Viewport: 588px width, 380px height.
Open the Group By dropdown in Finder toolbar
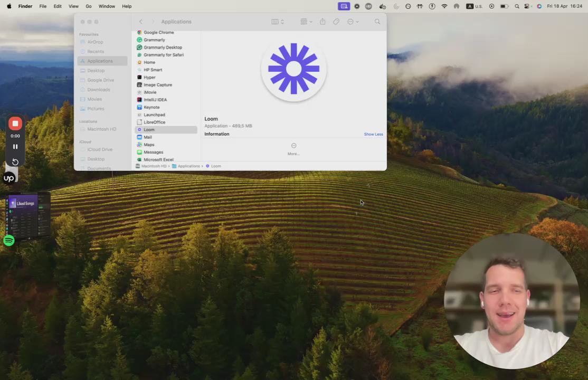(306, 22)
